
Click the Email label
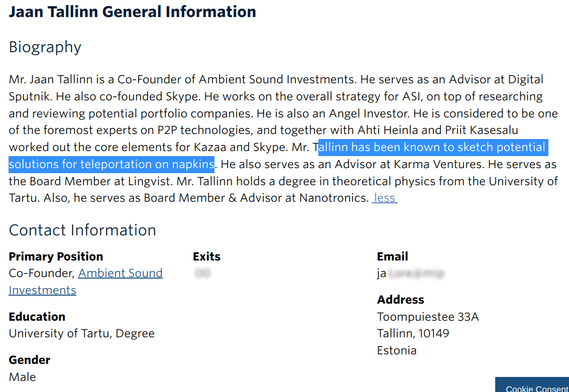point(392,256)
